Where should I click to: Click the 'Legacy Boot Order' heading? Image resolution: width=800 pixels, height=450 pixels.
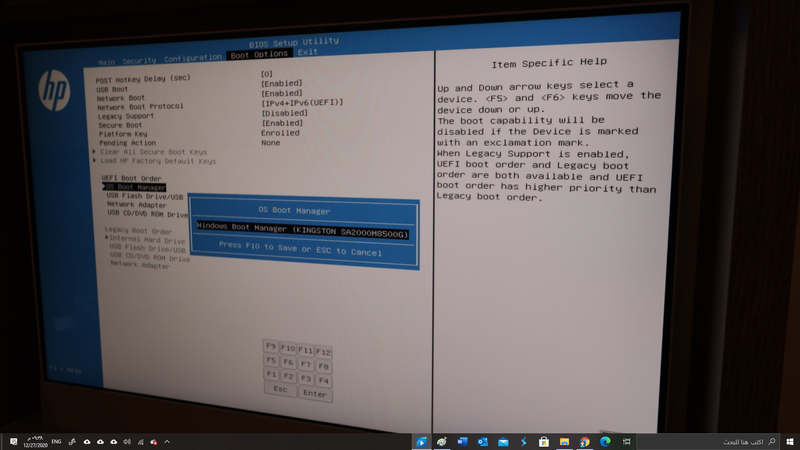coord(138,231)
